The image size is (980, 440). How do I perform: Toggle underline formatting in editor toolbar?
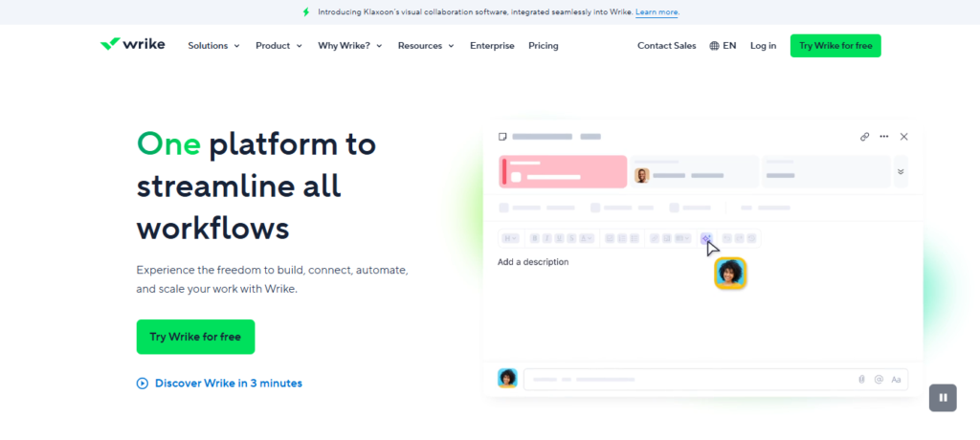point(559,238)
